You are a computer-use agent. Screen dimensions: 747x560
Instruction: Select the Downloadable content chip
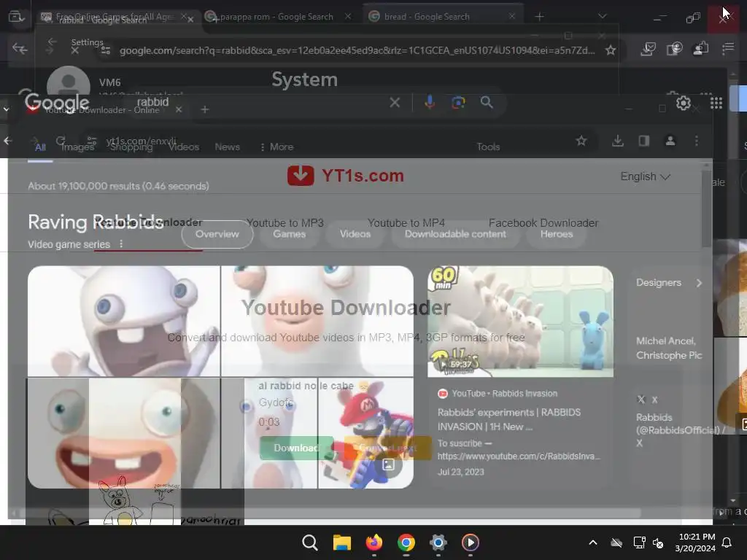455,234
